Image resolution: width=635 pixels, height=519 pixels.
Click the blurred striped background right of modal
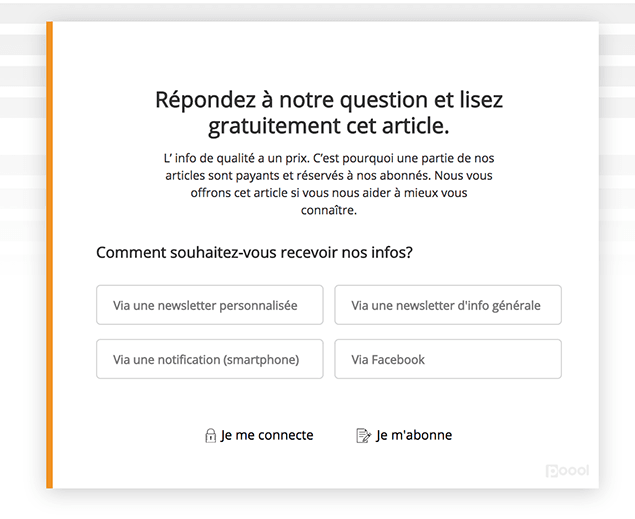617,162
